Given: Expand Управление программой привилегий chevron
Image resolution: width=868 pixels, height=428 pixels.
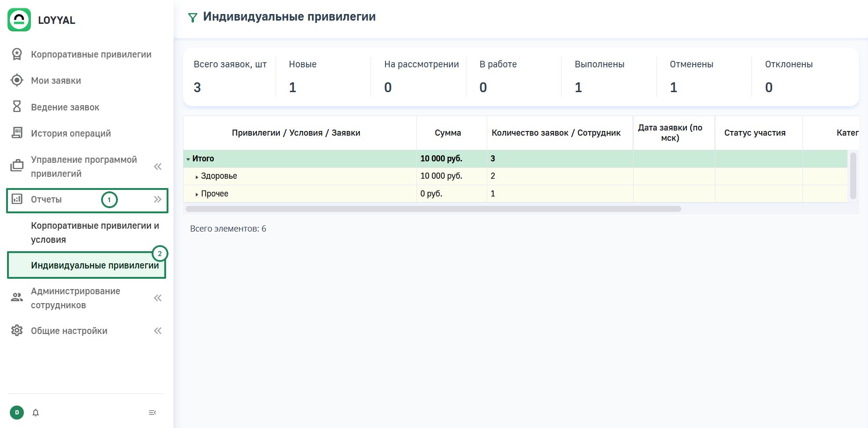Looking at the screenshot, I should 158,167.
